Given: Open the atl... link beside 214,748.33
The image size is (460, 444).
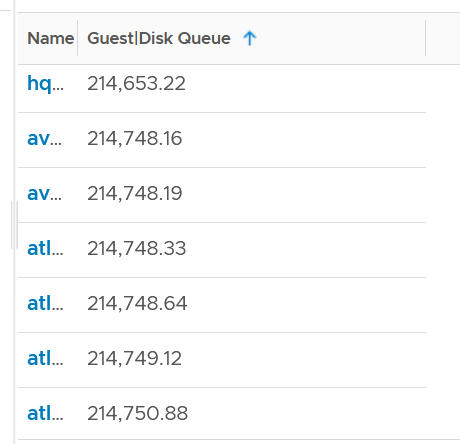Looking at the screenshot, I should 45,248.
